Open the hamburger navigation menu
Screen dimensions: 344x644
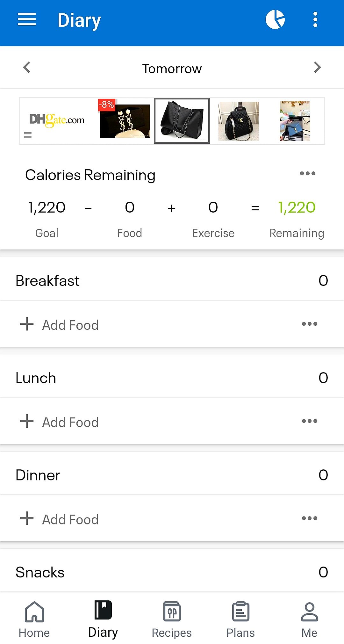tap(27, 20)
